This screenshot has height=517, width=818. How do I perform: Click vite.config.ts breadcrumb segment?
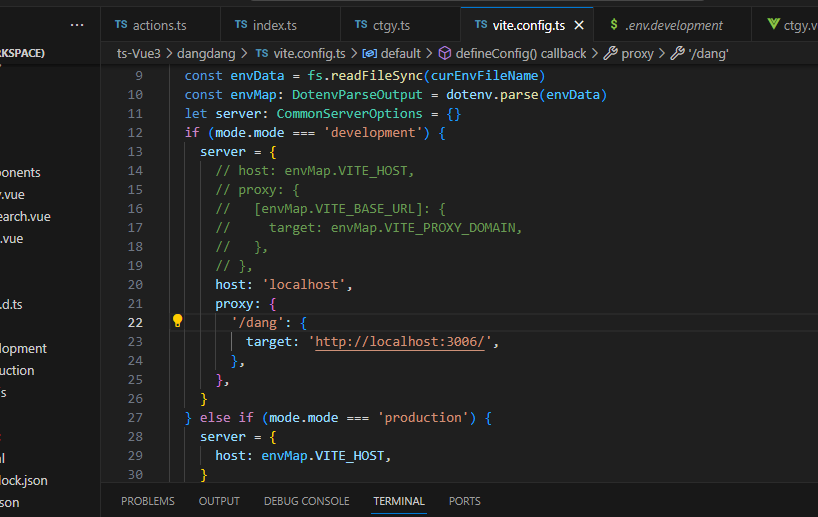309,53
